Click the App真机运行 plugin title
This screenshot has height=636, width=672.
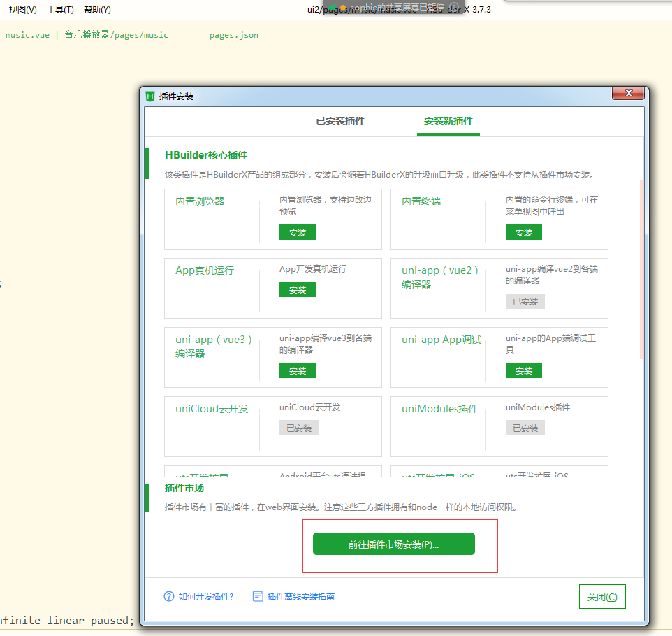pyautogui.click(x=205, y=270)
